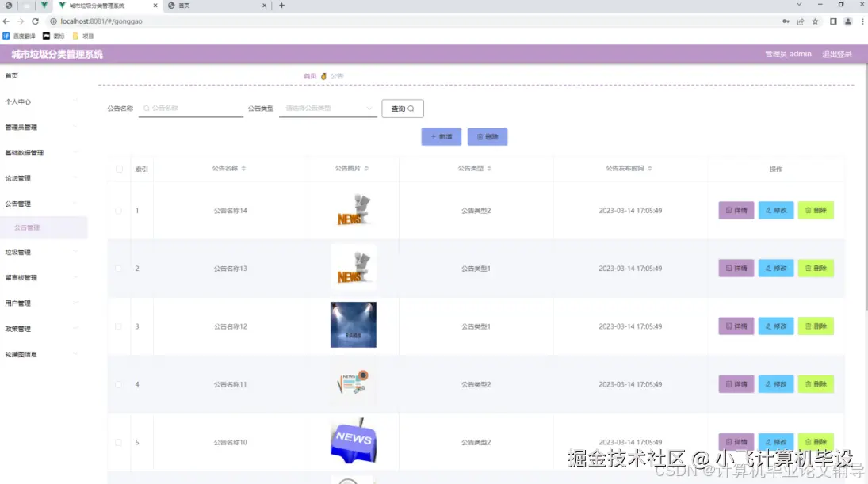Screen dimensions: 868x484
Task: Open the 图标 bookmark
Action: tap(54, 36)
